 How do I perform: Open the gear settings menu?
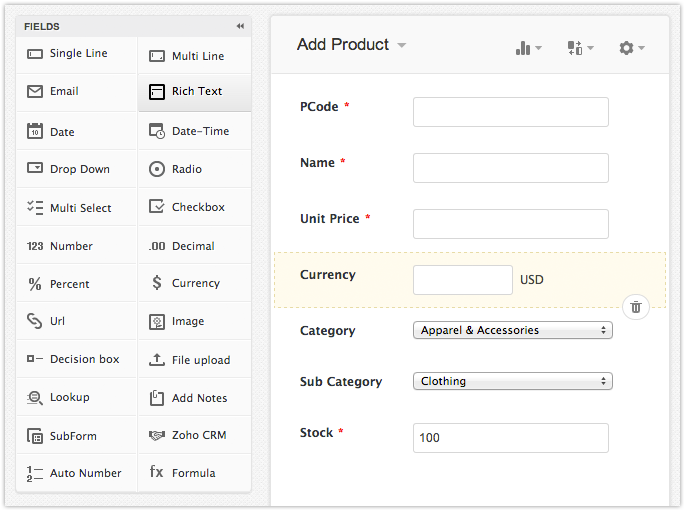point(630,48)
